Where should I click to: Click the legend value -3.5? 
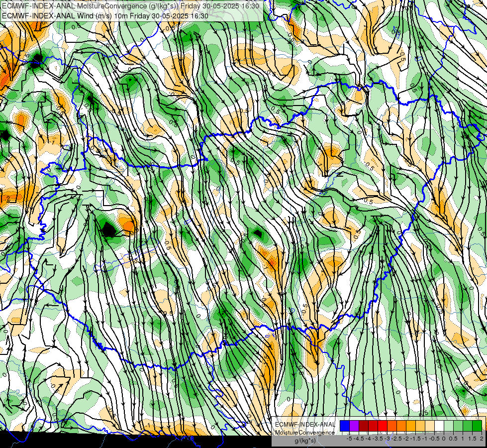coord(378,439)
